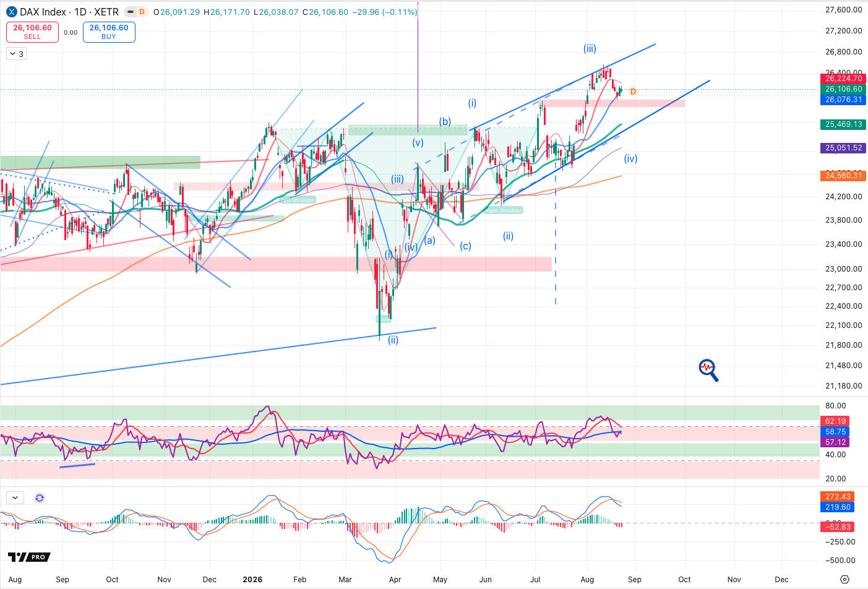The height and width of the screenshot is (589, 868).
Task: Expand the collapsed indicators legend showing 3
Action: [16, 54]
